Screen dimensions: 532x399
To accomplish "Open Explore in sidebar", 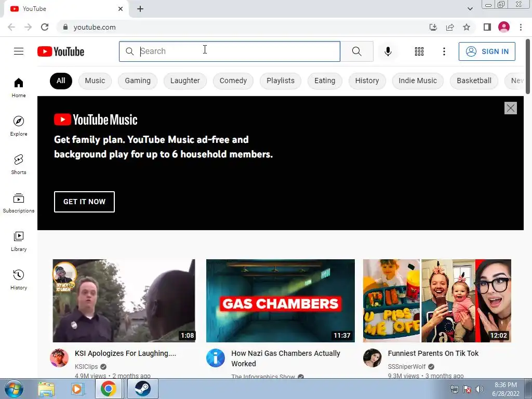I will (x=19, y=126).
